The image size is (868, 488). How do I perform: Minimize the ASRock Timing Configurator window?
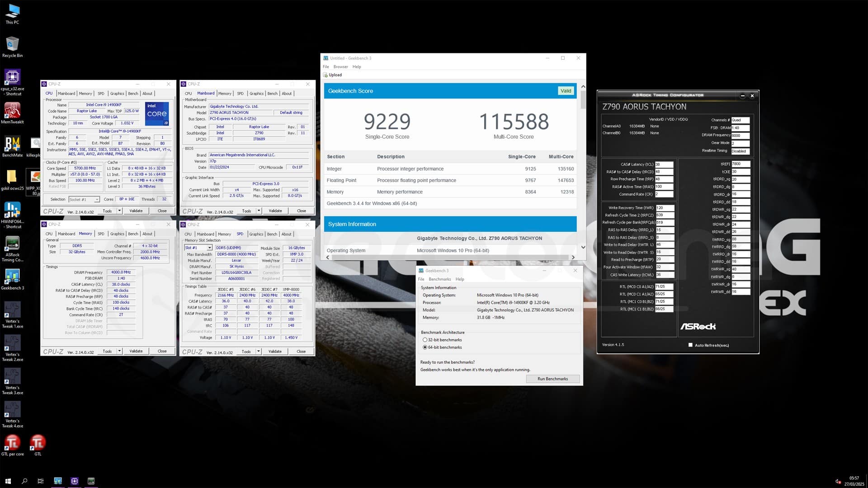click(x=742, y=95)
